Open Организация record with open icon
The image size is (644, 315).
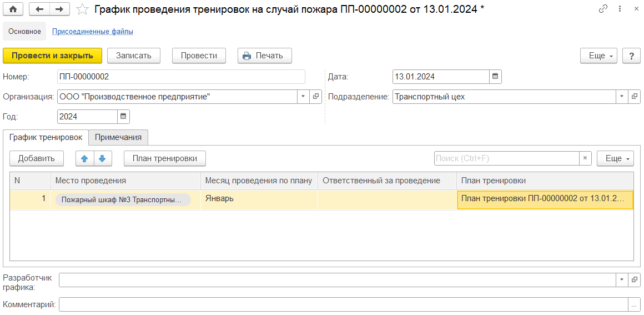(316, 97)
